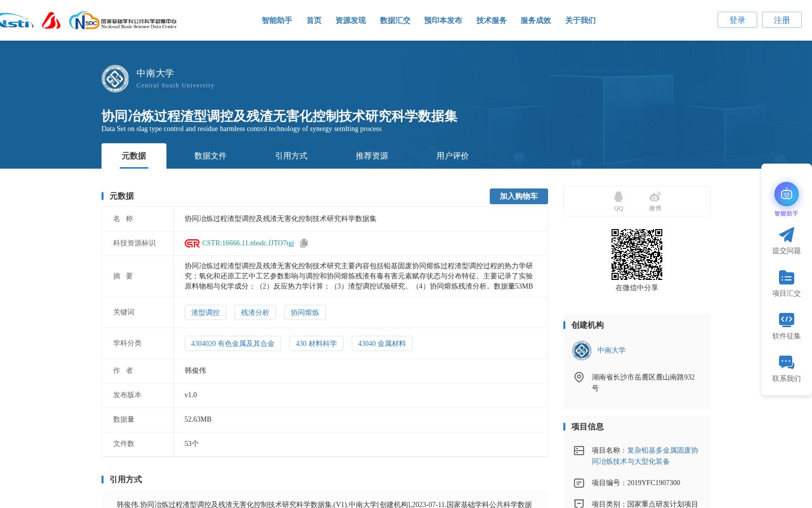Click subject tag 4304020 有色金属及其合金
Image resolution: width=812 pixels, height=508 pixels.
point(233,343)
